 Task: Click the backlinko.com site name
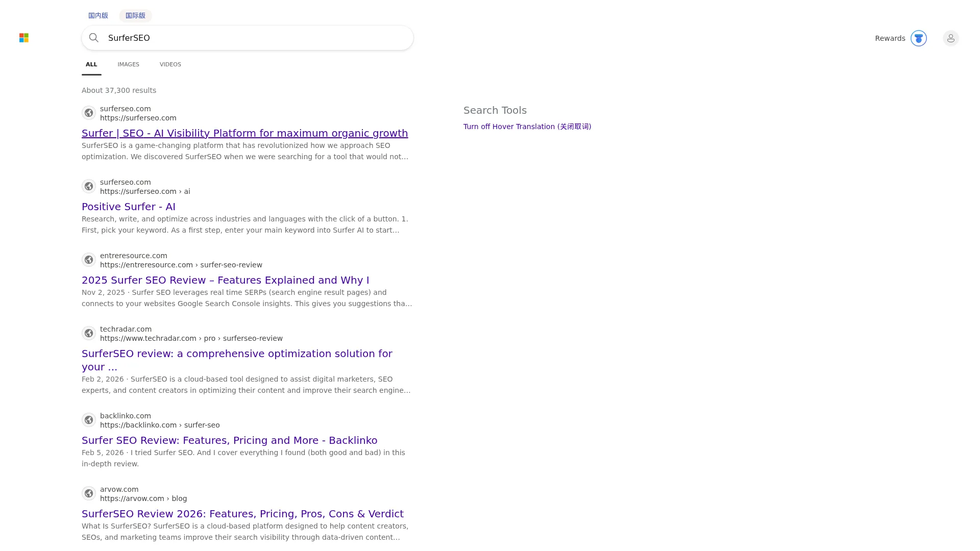pos(126,416)
